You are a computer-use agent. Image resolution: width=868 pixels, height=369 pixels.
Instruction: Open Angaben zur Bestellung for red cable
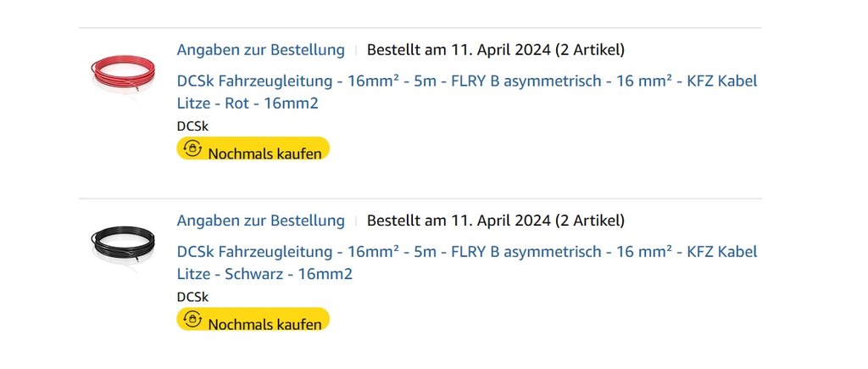pos(261,50)
